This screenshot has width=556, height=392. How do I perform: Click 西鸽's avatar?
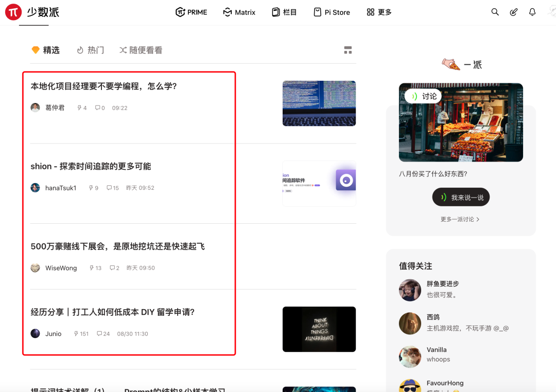[x=410, y=323]
